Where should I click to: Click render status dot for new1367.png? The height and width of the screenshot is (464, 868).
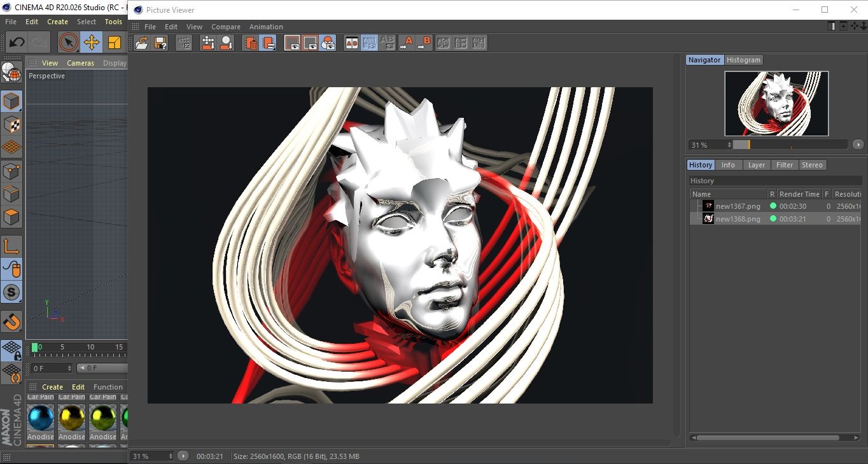773,206
